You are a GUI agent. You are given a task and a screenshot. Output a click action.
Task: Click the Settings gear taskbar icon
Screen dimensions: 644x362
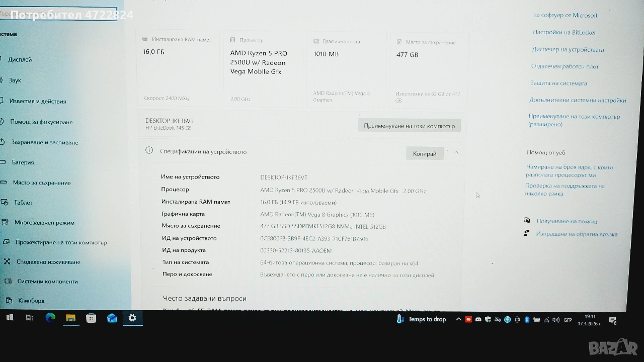(132, 318)
